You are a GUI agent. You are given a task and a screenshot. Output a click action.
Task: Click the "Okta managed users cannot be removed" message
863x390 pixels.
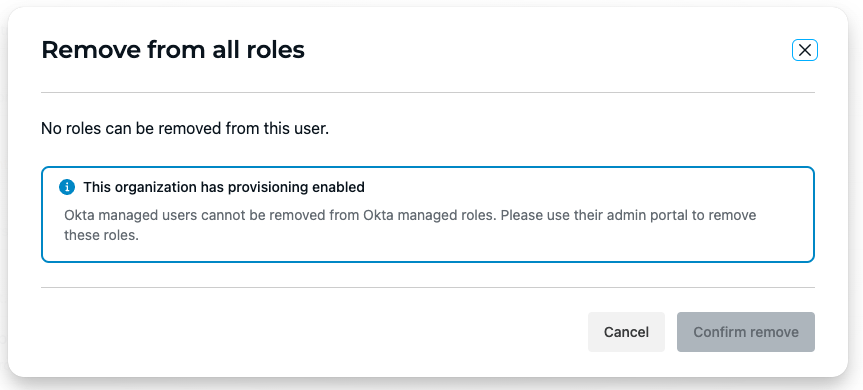[410, 225]
